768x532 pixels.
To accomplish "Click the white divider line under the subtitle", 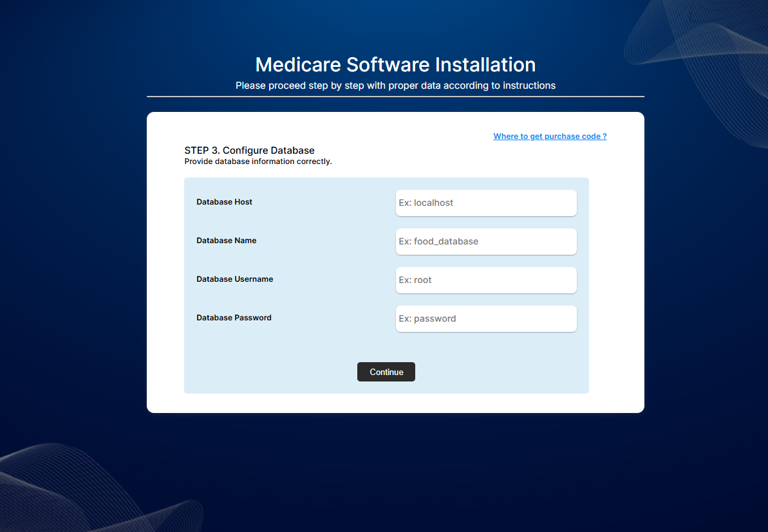I will (x=395, y=96).
